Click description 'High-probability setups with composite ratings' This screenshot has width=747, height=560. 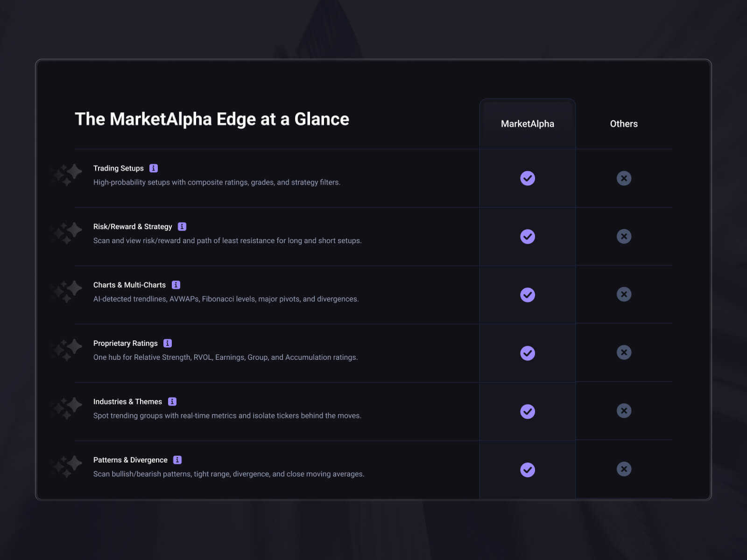tap(217, 182)
